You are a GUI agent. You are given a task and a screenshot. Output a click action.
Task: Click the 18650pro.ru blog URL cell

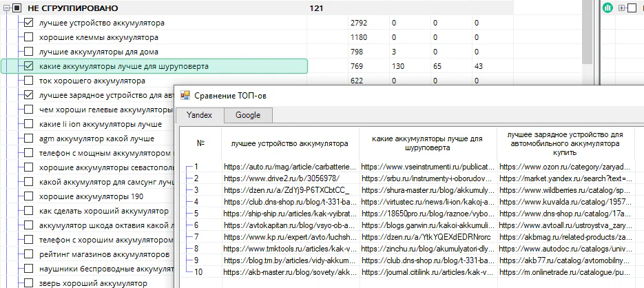[428, 213]
